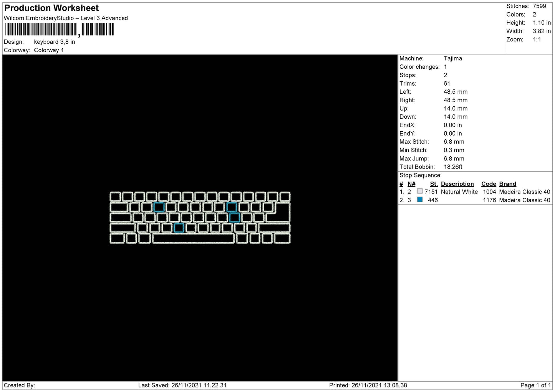Click the 'Production Worksheet' title
Image resolution: width=555 pixels, height=392 pixels.
click(x=51, y=8)
